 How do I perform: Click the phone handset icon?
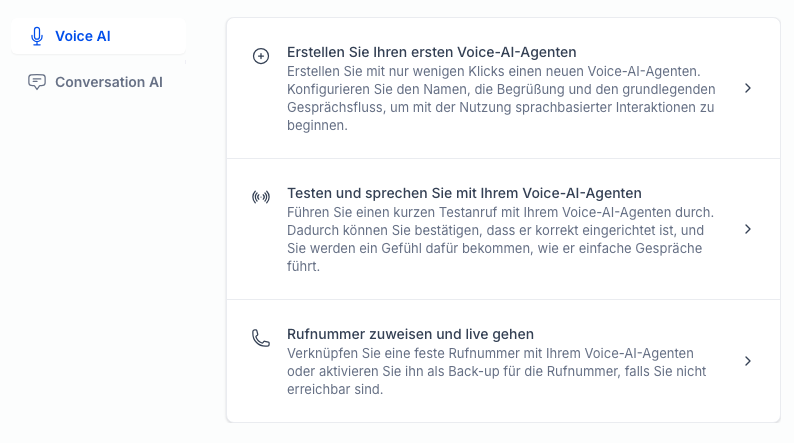pos(261,338)
